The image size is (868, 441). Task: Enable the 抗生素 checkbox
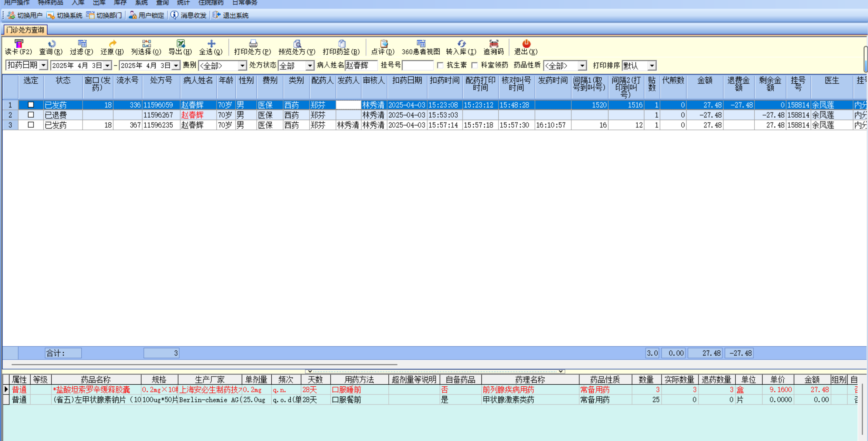click(x=440, y=65)
